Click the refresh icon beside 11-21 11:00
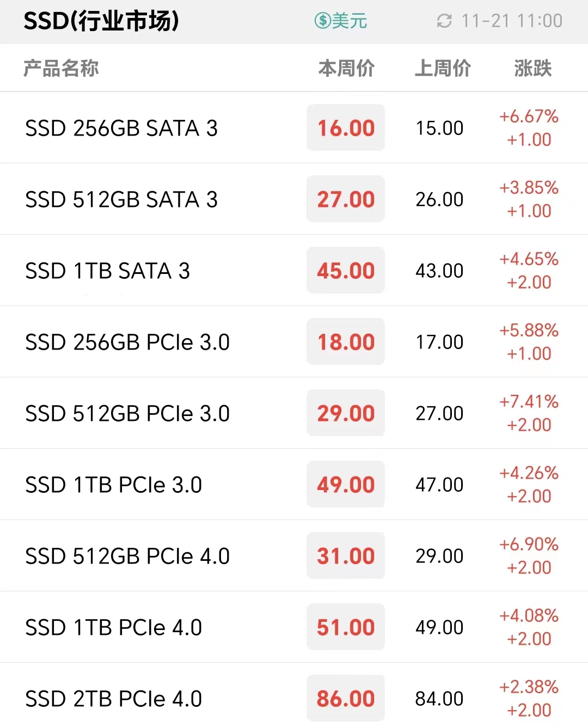 pyautogui.click(x=444, y=21)
